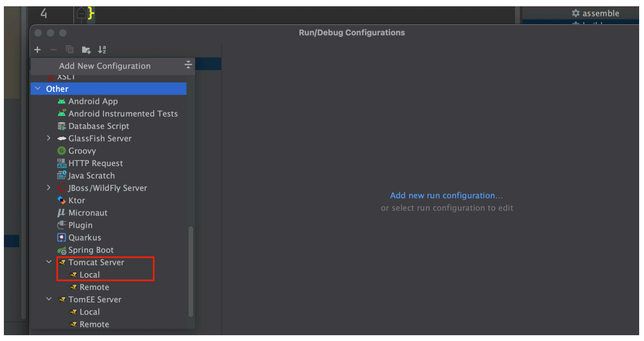
Task: Click the configuration list vertical scrollbar
Action: click(190, 271)
